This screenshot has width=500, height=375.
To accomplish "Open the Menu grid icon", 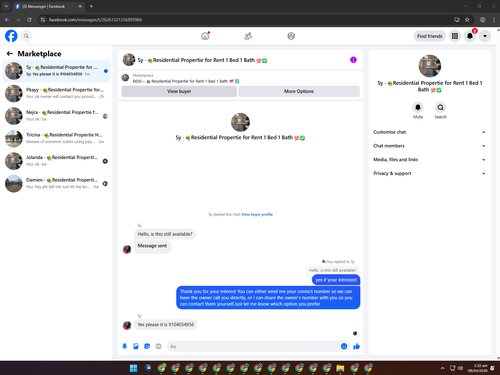I will pyautogui.click(x=455, y=36).
